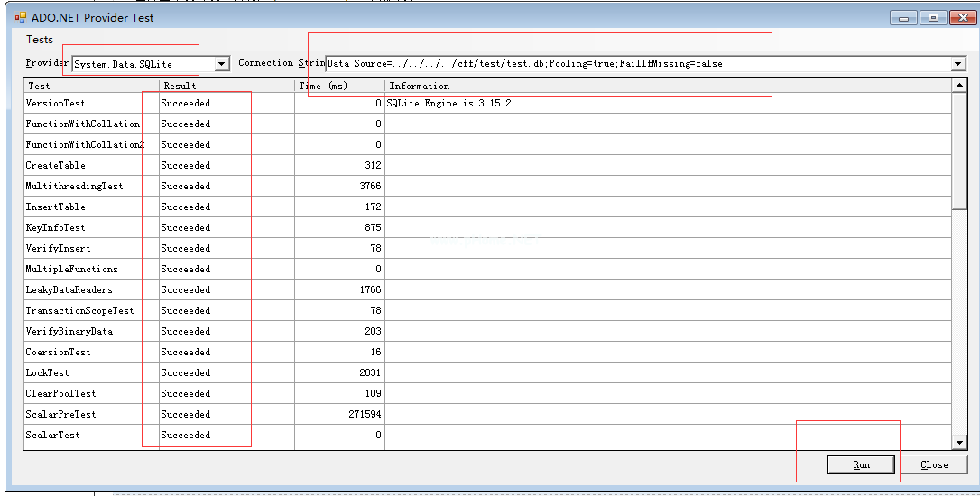Click the Result column header
Viewport: 980px width, 496px height.
[x=226, y=86]
